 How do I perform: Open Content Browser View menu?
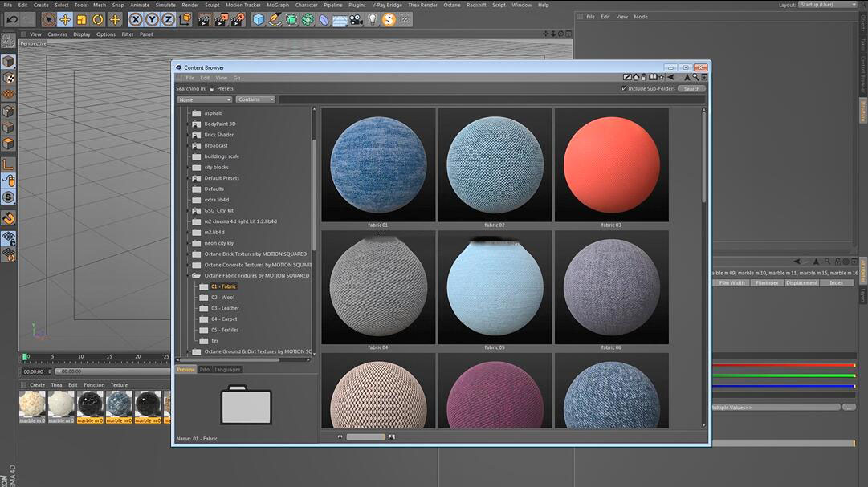[x=222, y=78]
